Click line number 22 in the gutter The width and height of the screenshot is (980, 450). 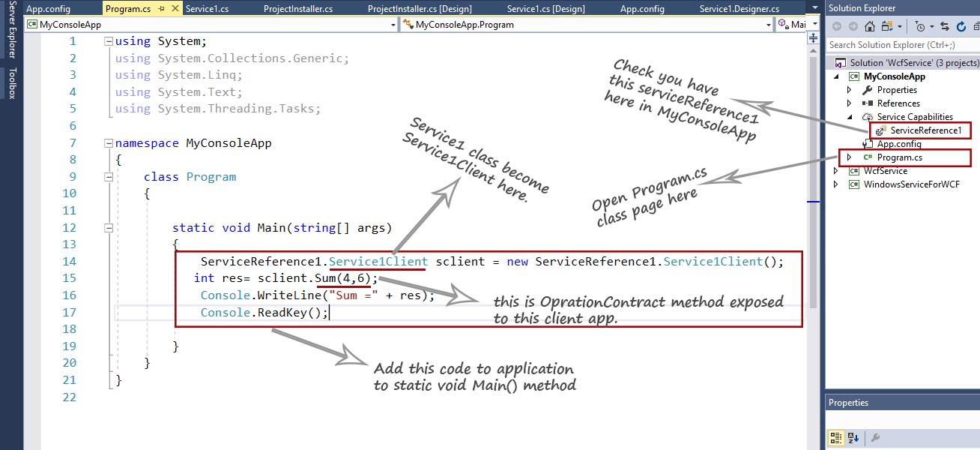coord(69,397)
